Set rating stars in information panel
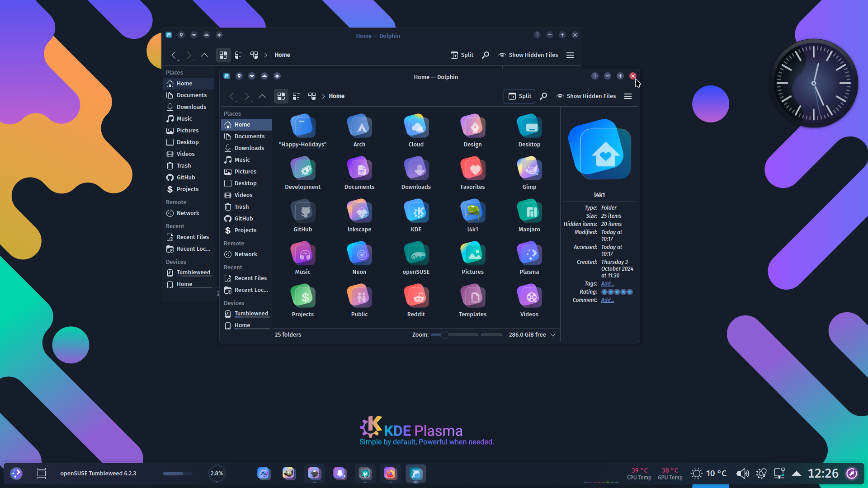The image size is (868, 488). (617, 292)
